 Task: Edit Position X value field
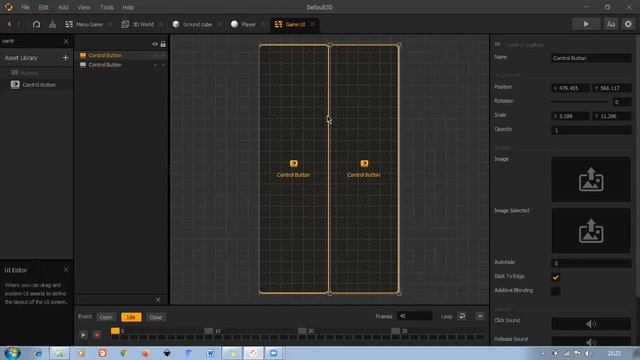570,88
